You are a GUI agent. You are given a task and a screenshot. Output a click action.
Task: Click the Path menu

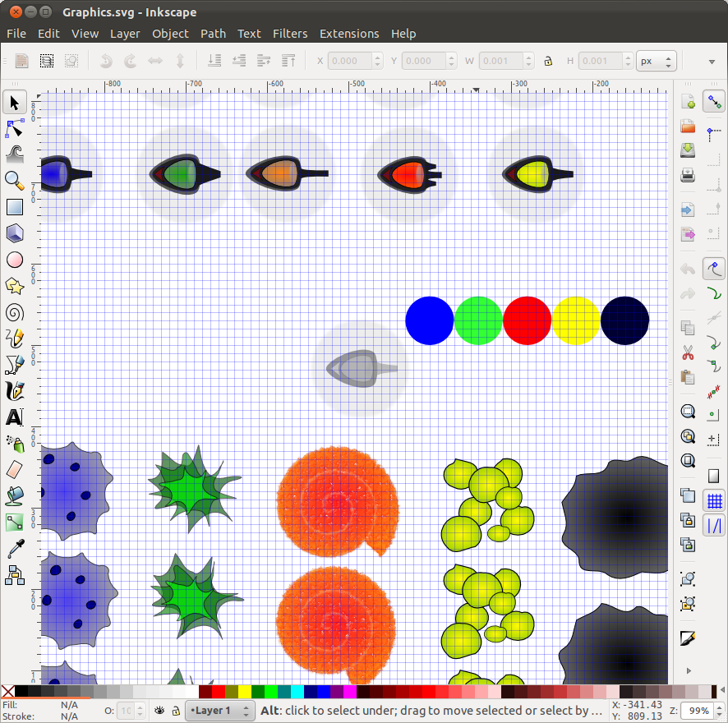[213, 34]
